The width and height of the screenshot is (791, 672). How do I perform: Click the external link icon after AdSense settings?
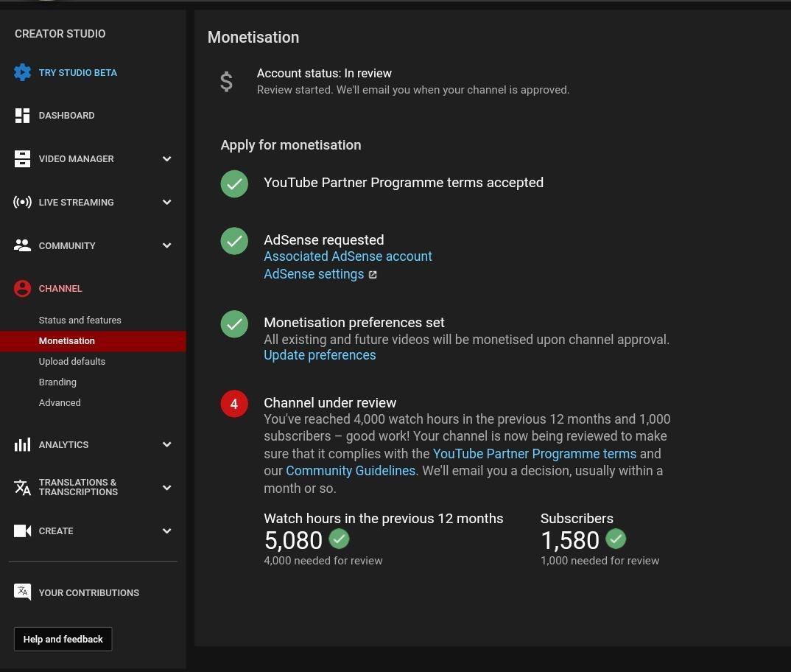coord(372,275)
